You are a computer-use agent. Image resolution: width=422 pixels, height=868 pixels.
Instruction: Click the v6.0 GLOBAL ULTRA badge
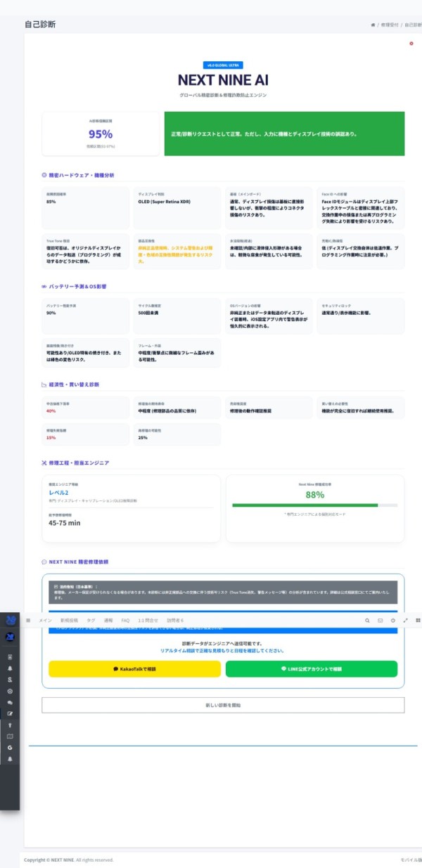pos(222,65)
